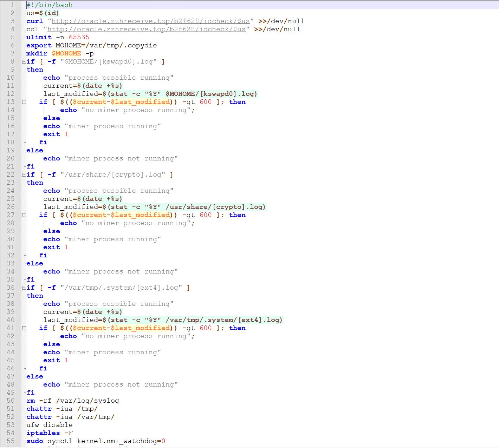Click the ufw disable command
The width and height of the screenshot is (499, 448).
pos(50,425)
